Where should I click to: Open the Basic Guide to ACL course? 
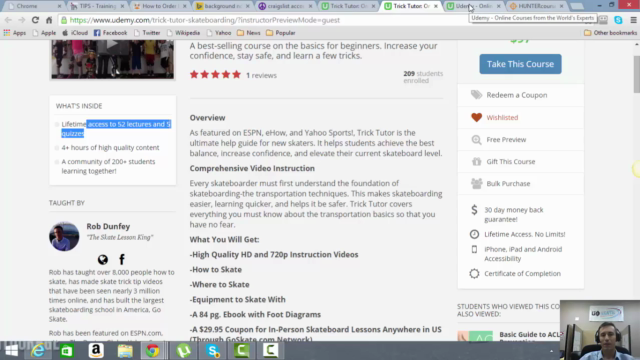tap(530, 335)
